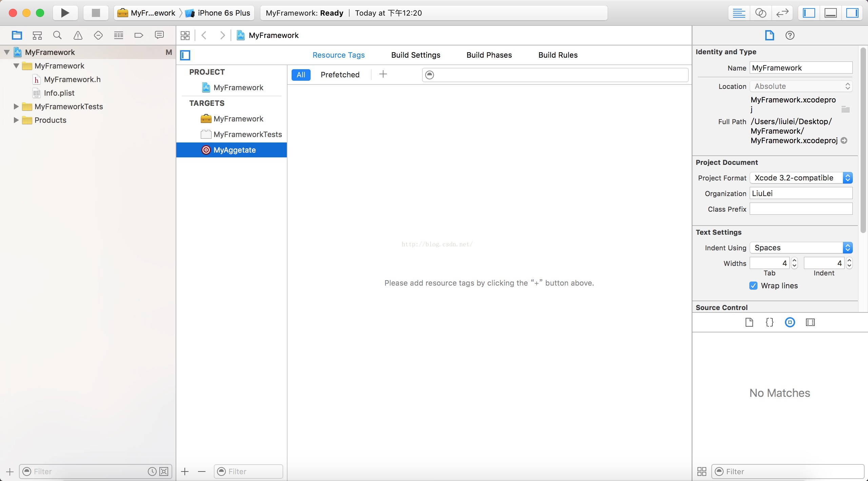Click the MyFramework jump bar item
The width and height of the screenshot is (868, 481).
click(x=268, y=35)
